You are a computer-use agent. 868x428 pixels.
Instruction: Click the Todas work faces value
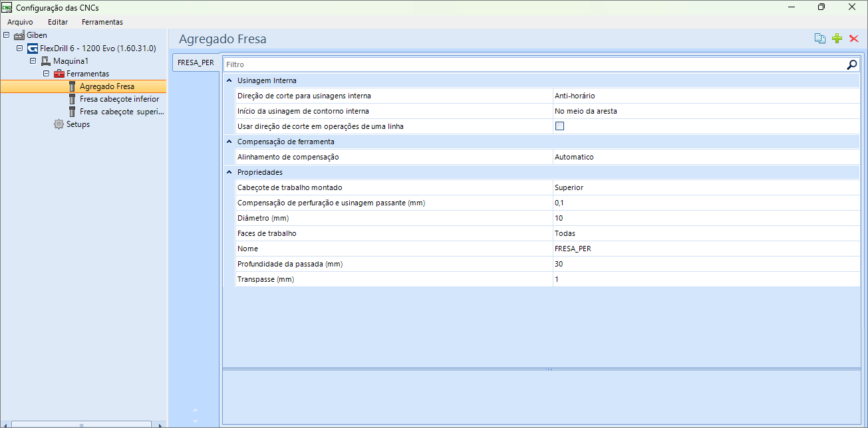706,233
